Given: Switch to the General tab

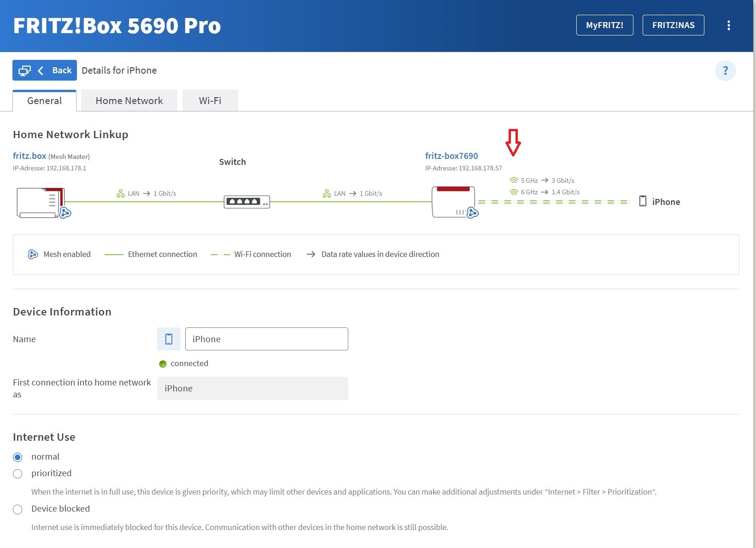Looking at the screenshot, I should pos(44,100).
